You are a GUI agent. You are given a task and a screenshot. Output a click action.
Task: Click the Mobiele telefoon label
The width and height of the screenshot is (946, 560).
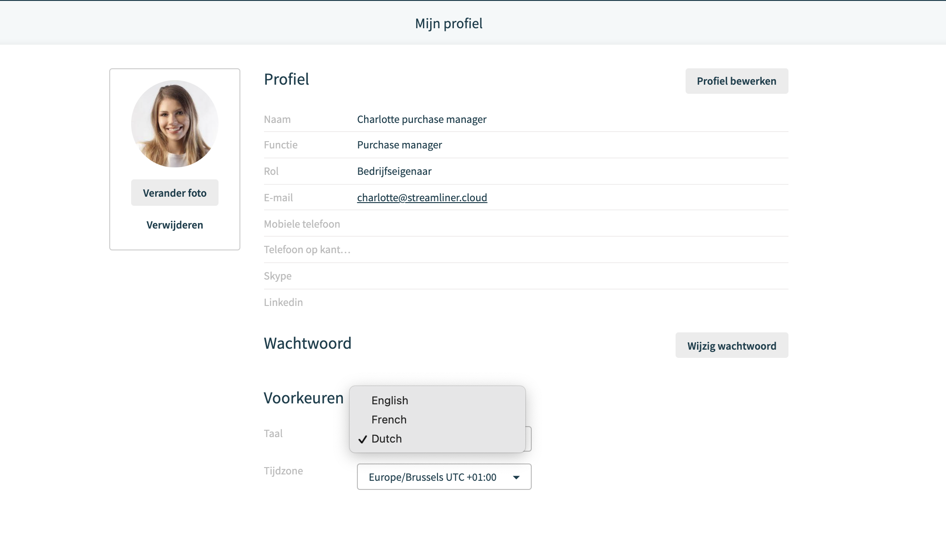tap(302, 224)
